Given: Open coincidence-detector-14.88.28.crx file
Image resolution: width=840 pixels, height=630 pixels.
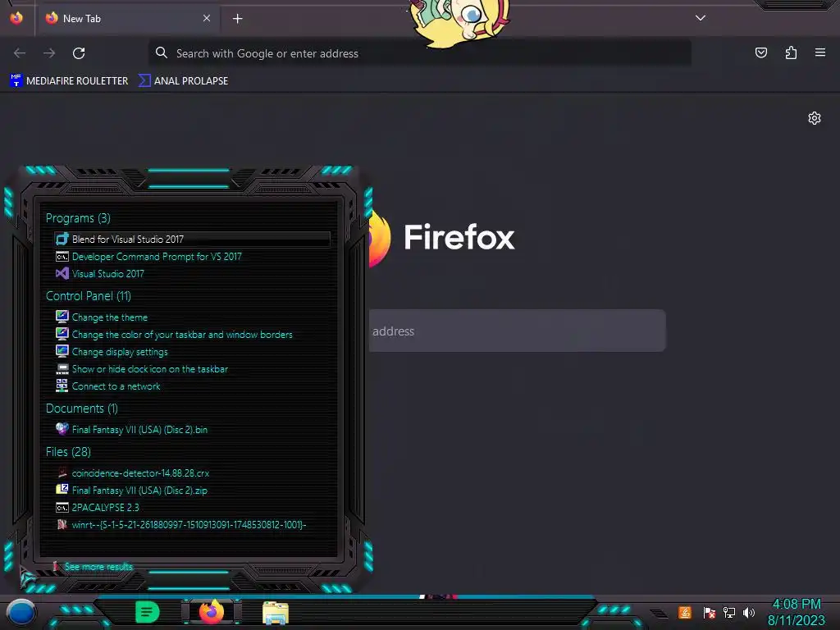Looking at the screenshot, I should [140, 473].
